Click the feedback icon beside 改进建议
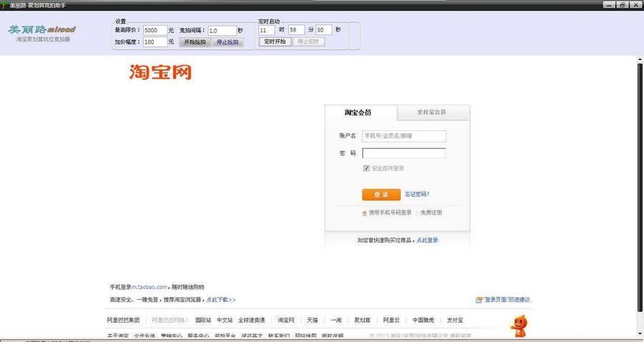This screenshot has width=644, height=342. coord(479,300)
